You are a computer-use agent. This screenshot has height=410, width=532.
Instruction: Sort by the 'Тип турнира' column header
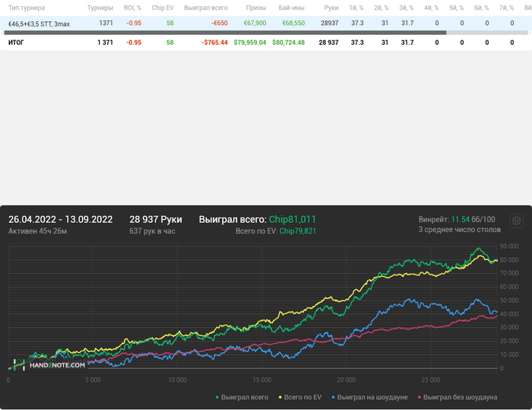click(27, 8)
